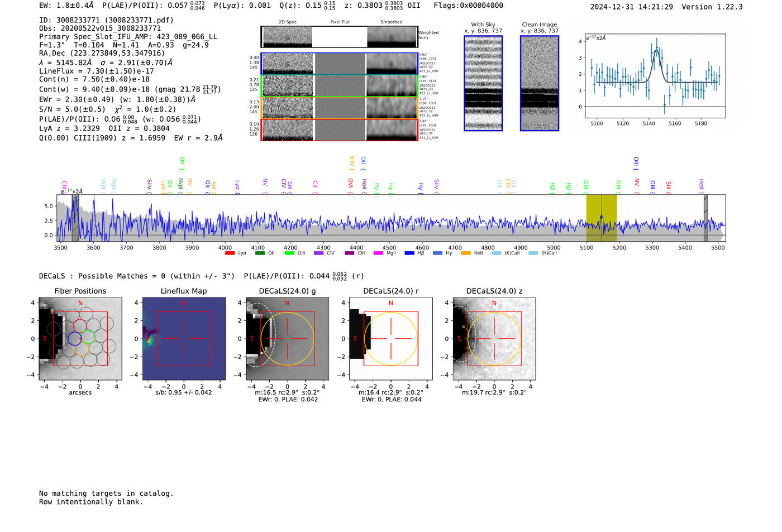
Task: Select the blue-bordered 2D spectrum fiber row
Action: tap(339, 64)
